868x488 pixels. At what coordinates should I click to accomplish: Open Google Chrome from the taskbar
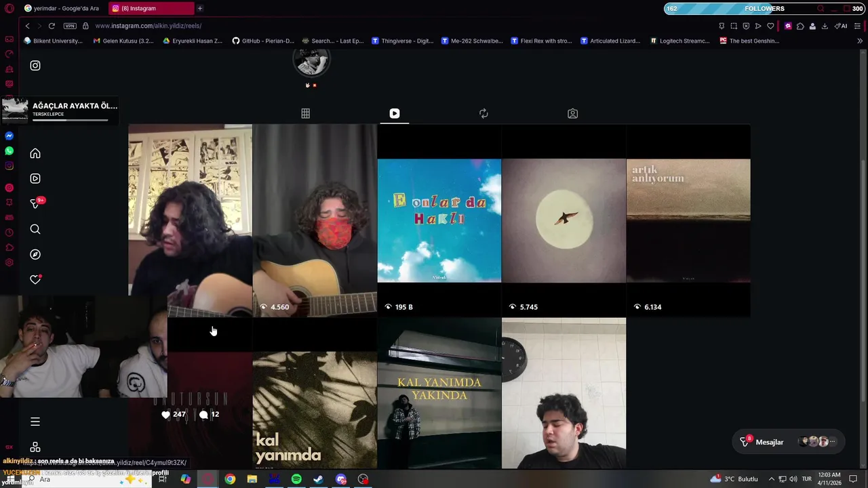point(230,479)
